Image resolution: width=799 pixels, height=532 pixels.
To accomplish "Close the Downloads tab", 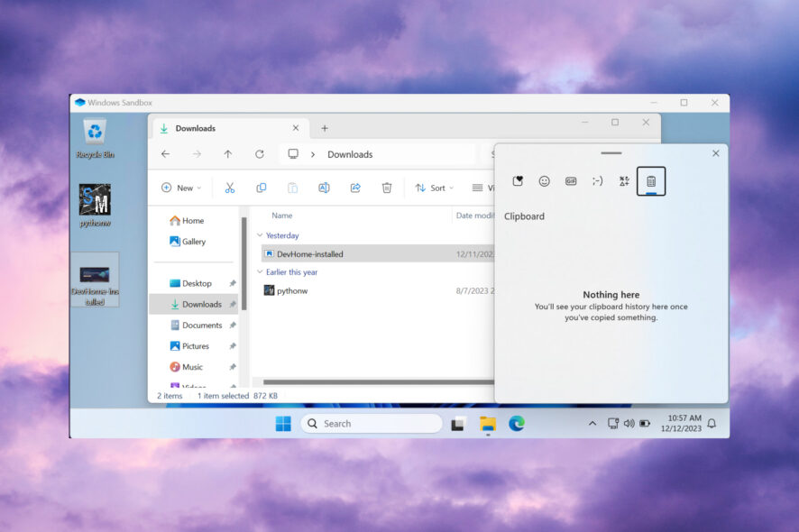I will click(x=296, y=128).
